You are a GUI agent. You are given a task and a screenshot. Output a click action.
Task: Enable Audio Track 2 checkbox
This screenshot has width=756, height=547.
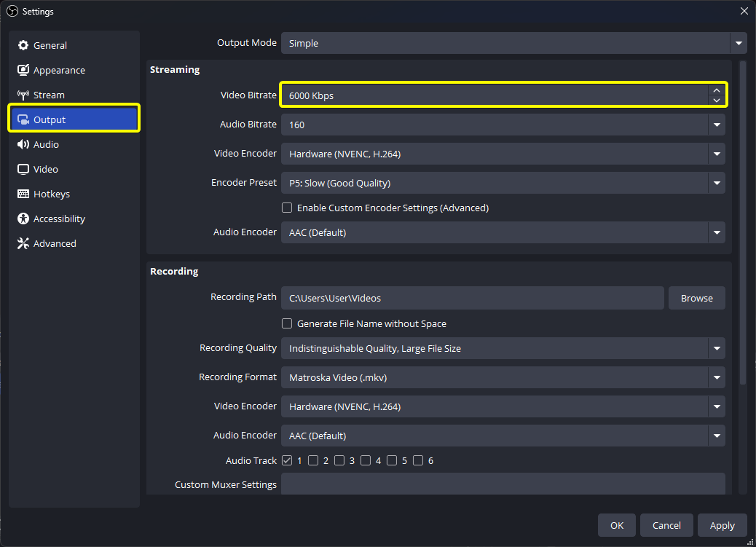point(313,460)
